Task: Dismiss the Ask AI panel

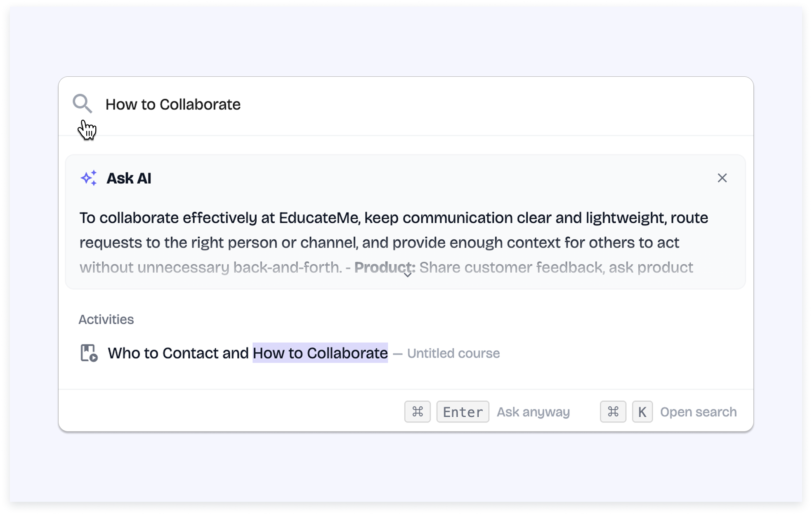Action: [722, 178]
